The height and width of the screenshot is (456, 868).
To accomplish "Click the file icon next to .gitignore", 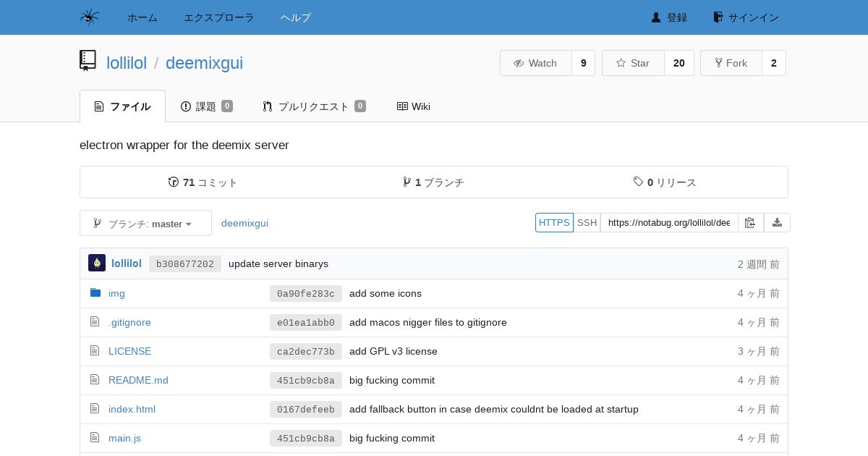I will point(95,321).
